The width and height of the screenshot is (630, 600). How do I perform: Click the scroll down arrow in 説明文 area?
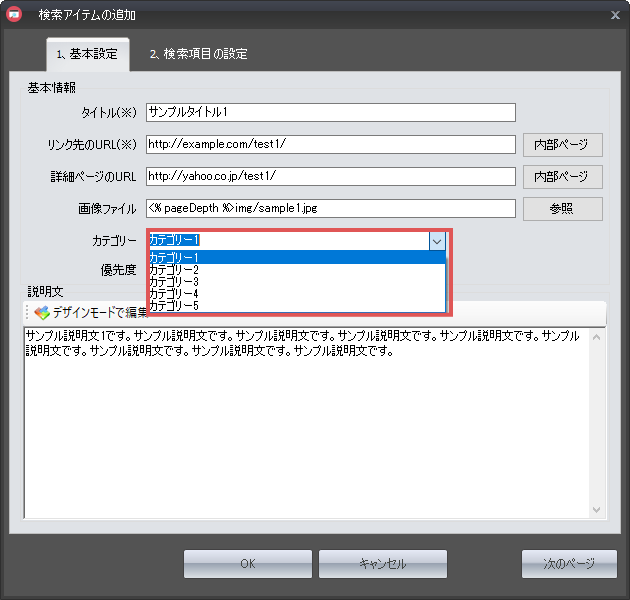(x=597, y=510)
